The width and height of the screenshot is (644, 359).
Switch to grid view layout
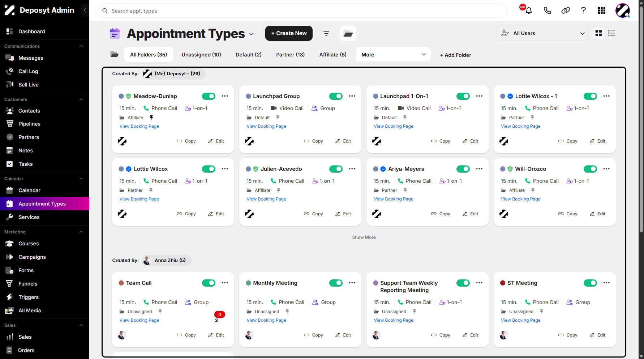point(598,33)
